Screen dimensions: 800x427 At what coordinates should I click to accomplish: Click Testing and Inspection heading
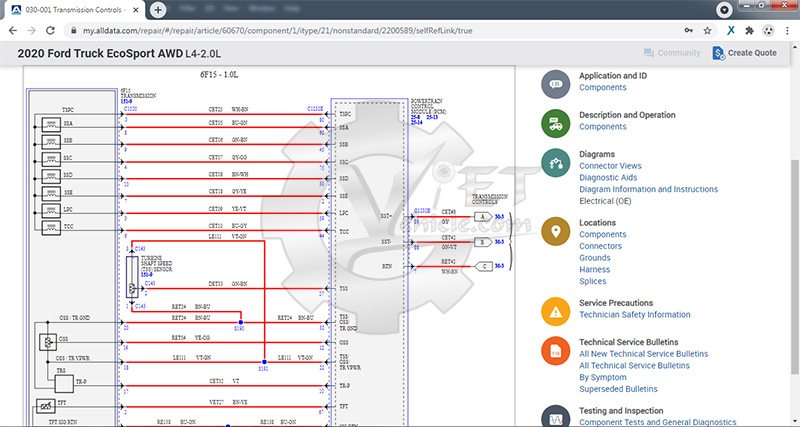621,411
